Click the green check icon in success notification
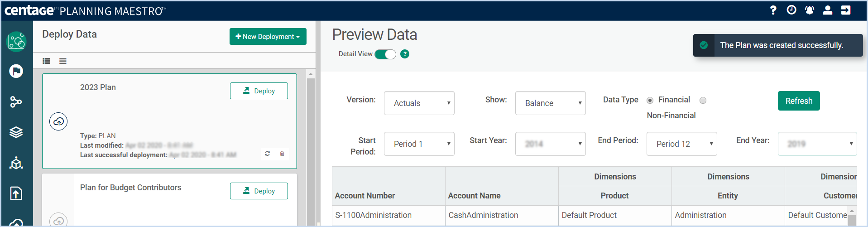This screenshot has height=227, width=868. (704, 45)
